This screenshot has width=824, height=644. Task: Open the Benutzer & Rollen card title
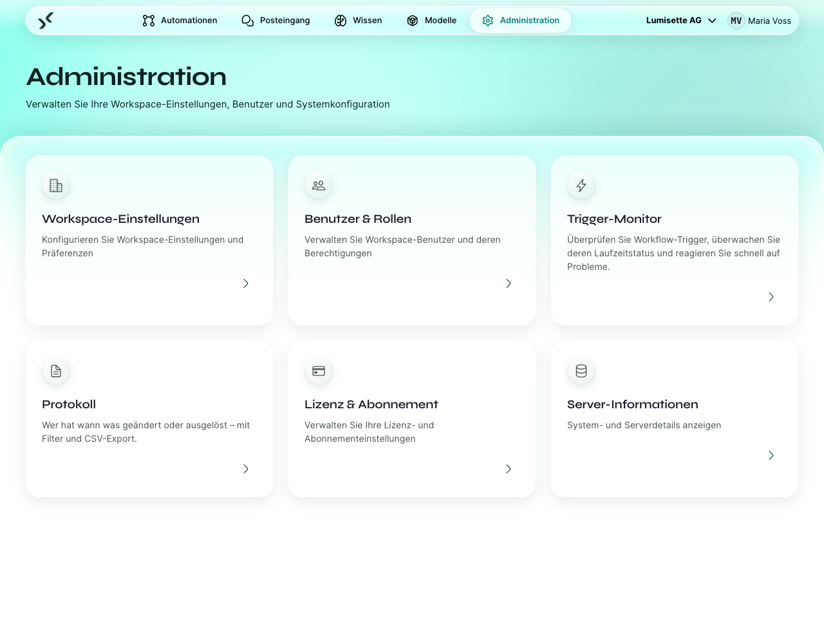[x=358, y=219]
